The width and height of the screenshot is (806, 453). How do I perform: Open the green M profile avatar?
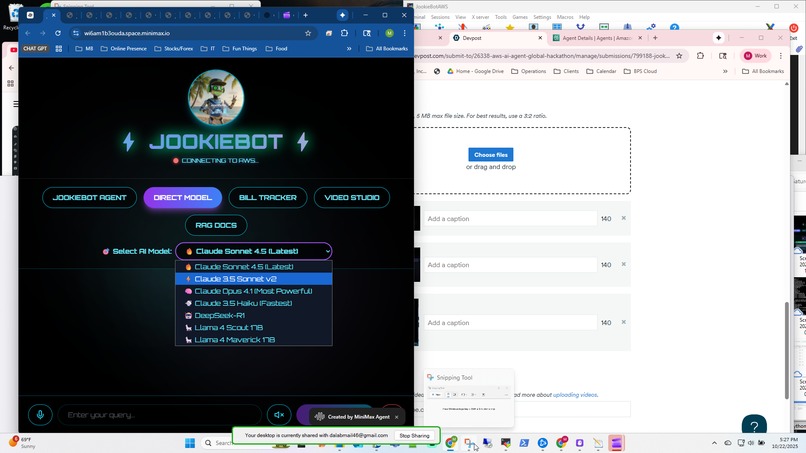(x=389, y=33)
